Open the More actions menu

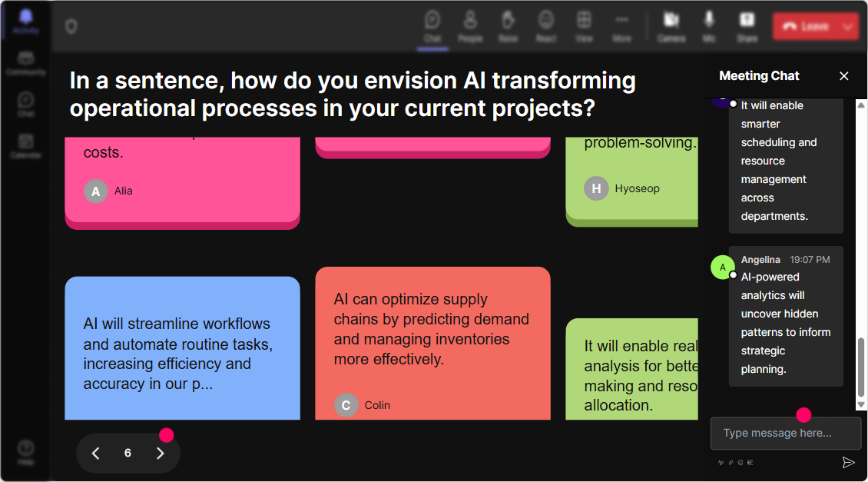click(x=621, y=26)
